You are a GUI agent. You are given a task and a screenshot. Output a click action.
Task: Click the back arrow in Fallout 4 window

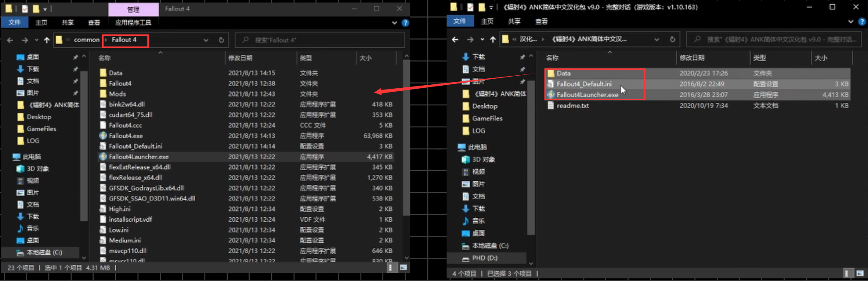[x=10, y=40]
